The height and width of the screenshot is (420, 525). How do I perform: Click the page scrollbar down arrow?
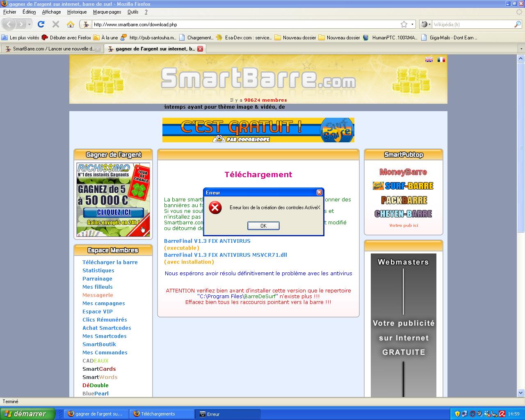[x=521, y=393]
